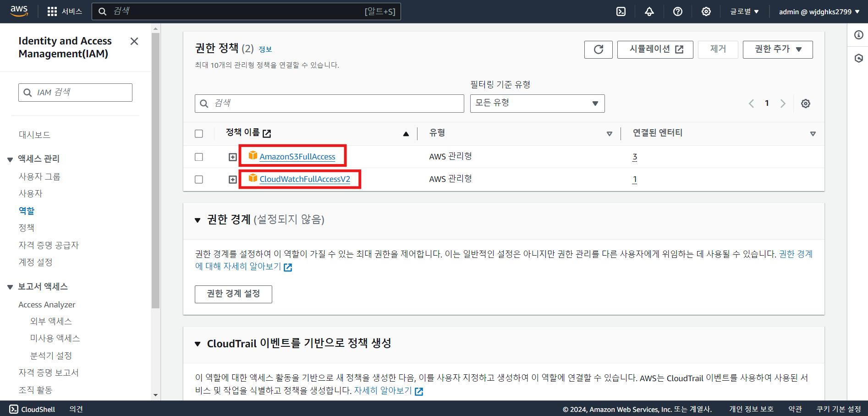
Task: Open the 글로벌 region selector
Action: (745, 11)
